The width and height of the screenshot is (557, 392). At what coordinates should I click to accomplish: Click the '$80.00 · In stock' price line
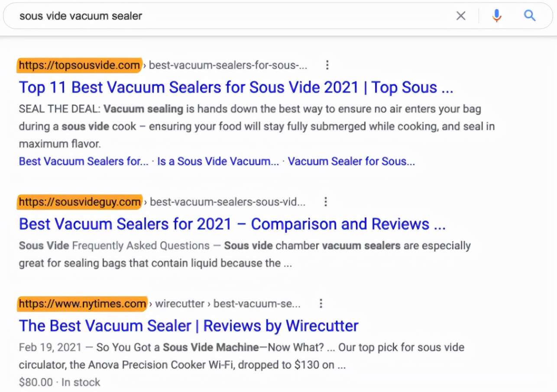(59, 382)
